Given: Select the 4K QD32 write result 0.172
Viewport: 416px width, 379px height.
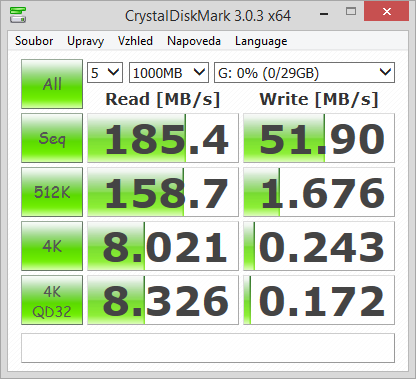Looking at the screenshot, I should [319, 300].
